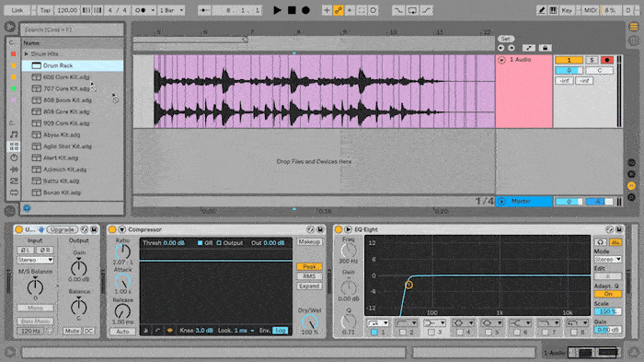Viewport: 644px width, 362px height.
Task: Enable the Compressor Output checkbox
Action: (x=219, y=243)
